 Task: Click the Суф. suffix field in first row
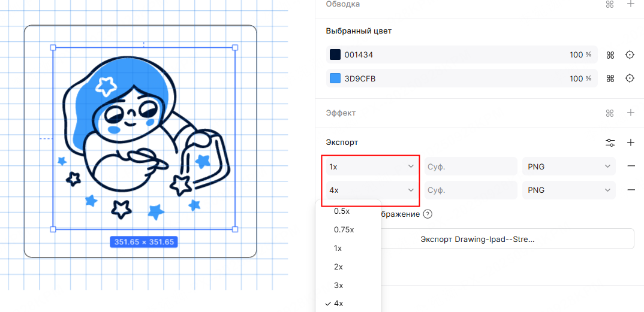tap(470, 166)
